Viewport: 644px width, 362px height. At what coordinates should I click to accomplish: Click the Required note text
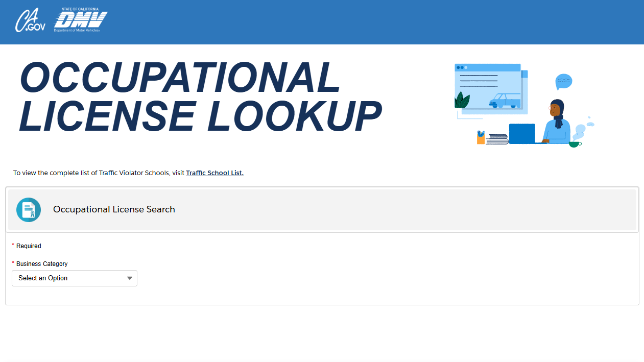point(29,246)
